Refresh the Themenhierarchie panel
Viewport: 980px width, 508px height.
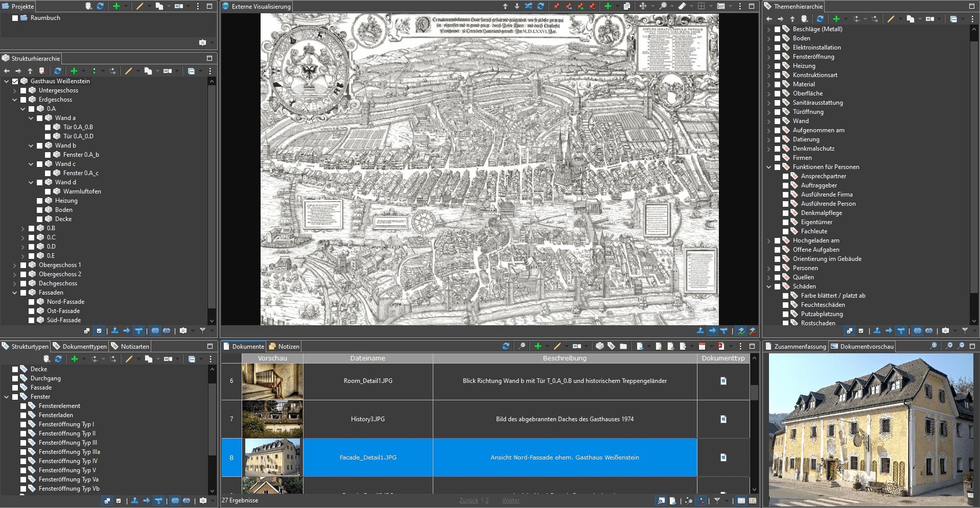(820, 19)
